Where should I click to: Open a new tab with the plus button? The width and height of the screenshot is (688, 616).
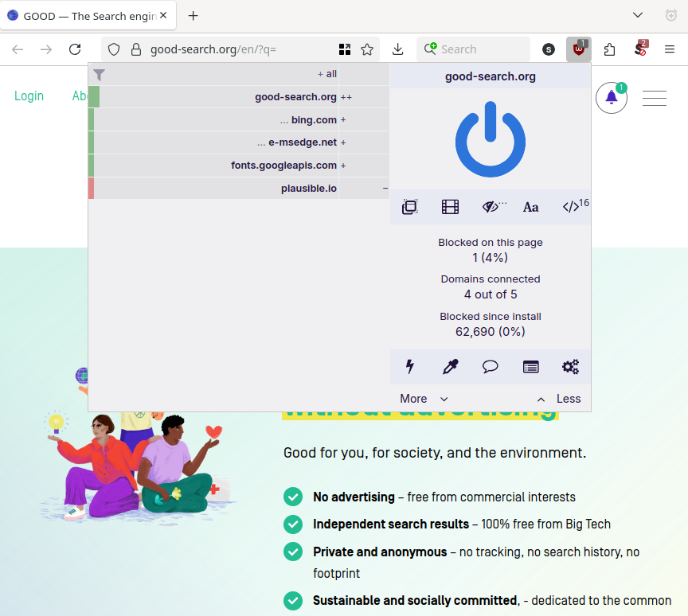tap(193, 15)
